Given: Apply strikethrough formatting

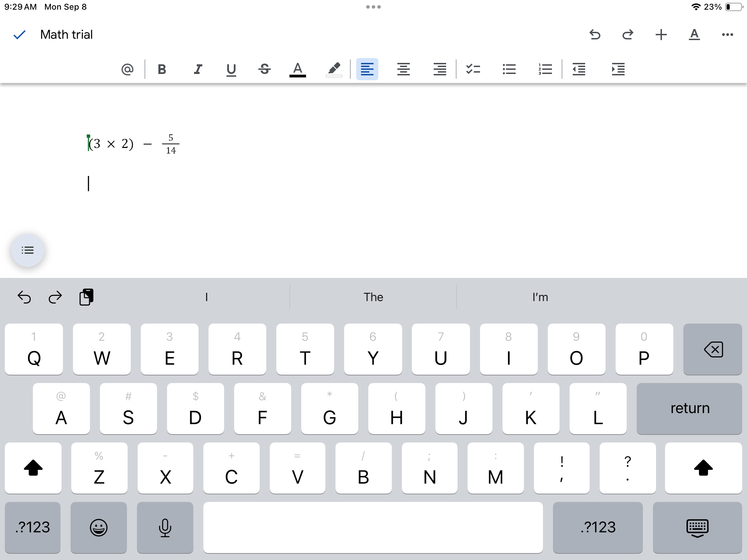Looking at the screenshot, I should (x=265, y=69).
